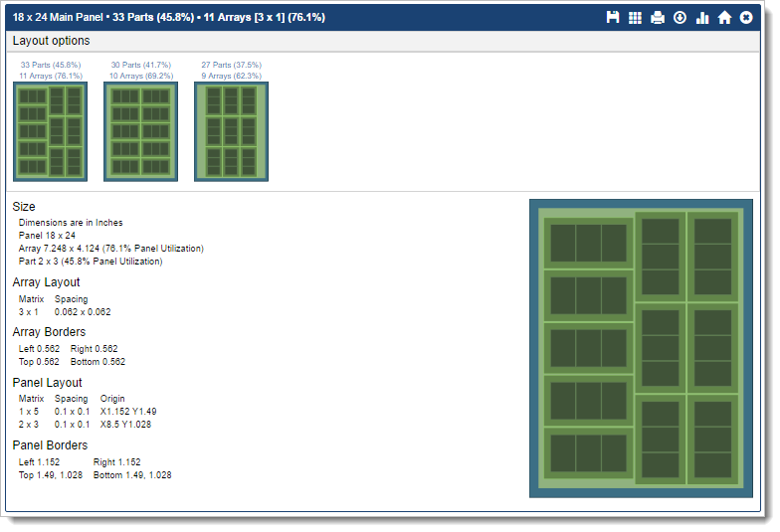Click the download arrow icon
The width and height of the screenshot is (780, 532).
click(x=681, y=18)
